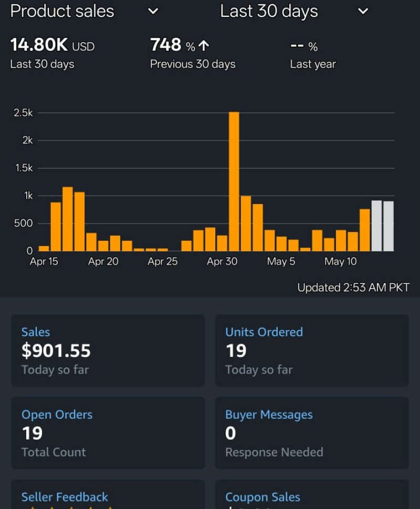Viewport: 420px width, 509px height.
Task: Tap the first gray bar in chart
Action: tap(376, 226)
